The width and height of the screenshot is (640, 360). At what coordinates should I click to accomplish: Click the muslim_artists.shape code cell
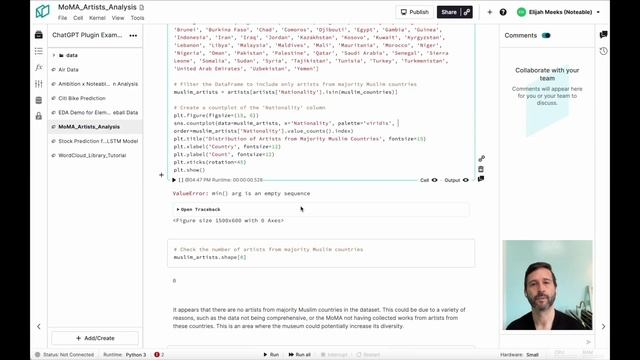pyautogui.click(x=321, y=253)
